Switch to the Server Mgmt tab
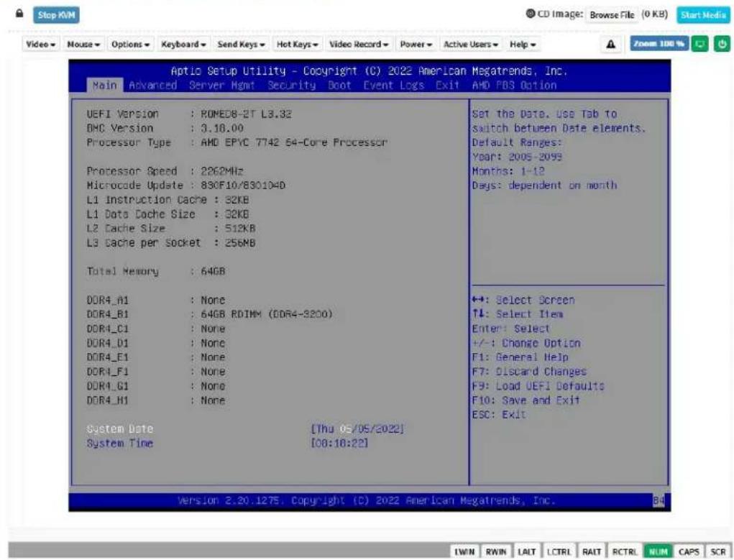 tap(222, 86)
